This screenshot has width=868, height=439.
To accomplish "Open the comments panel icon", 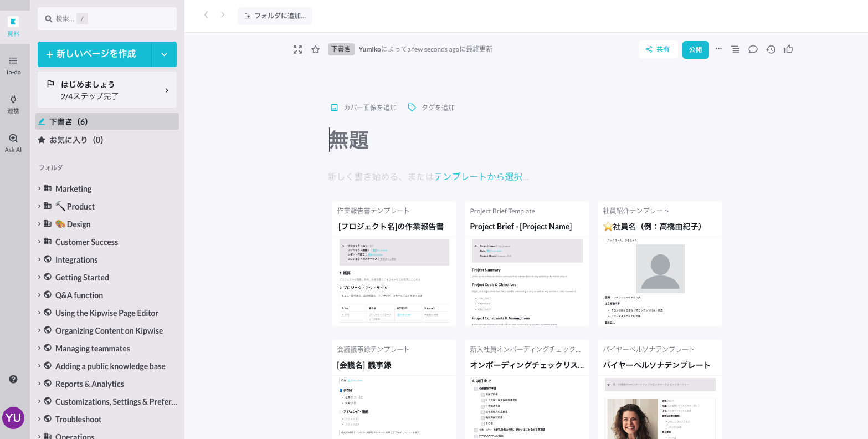I will pyautogui.click(x=753, y=49).
